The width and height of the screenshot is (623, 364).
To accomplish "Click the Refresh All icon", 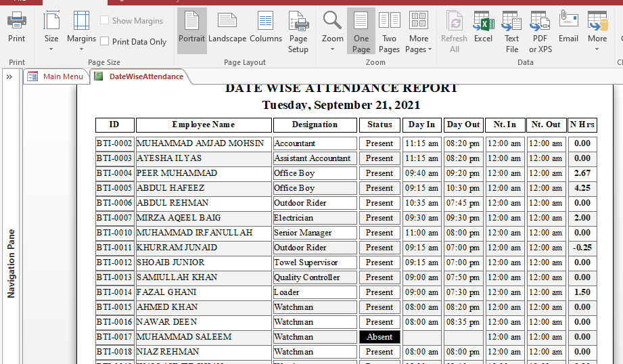I will (x=454, y=21).
